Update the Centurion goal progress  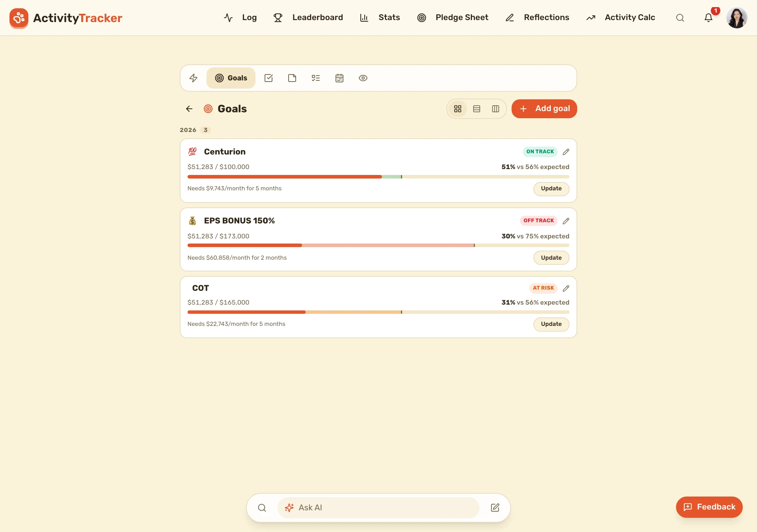551,189
